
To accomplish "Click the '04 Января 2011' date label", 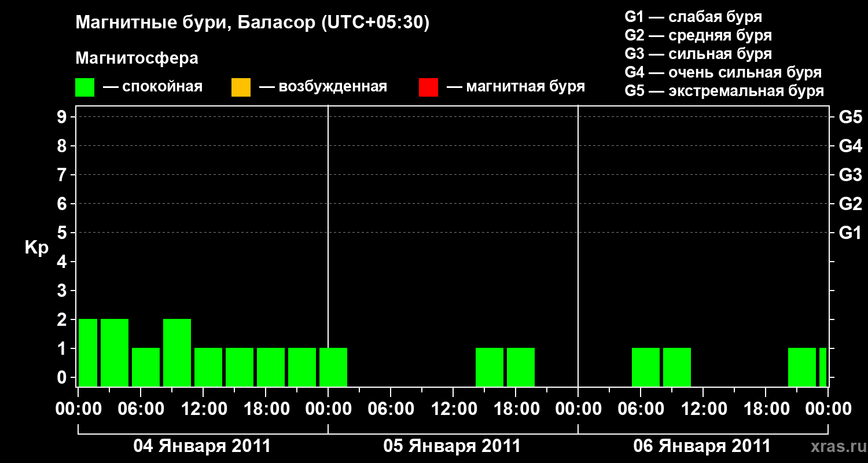I will click(x=202, y=446).
